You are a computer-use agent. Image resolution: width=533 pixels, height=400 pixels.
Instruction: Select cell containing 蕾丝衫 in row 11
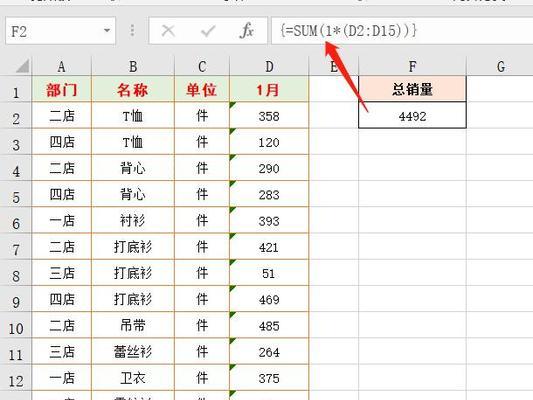pyautogui.click(x=133, y=351)
